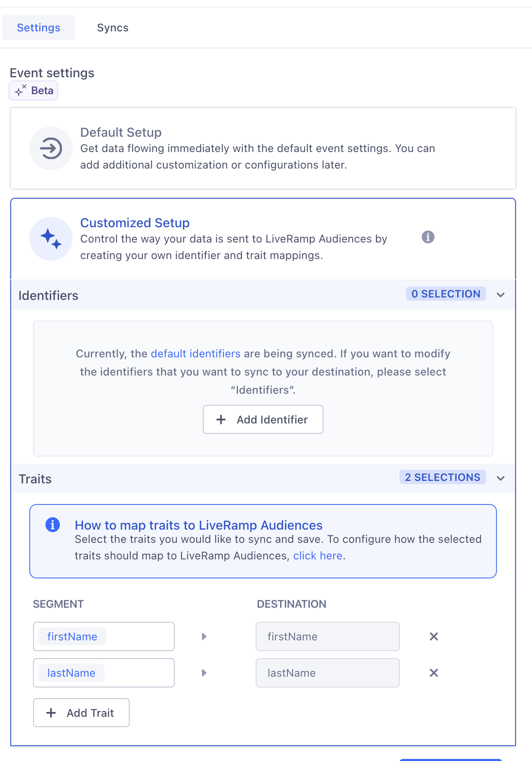Collapse the Traits section chevron
532x761 pixels.
[x=501, y=478]
